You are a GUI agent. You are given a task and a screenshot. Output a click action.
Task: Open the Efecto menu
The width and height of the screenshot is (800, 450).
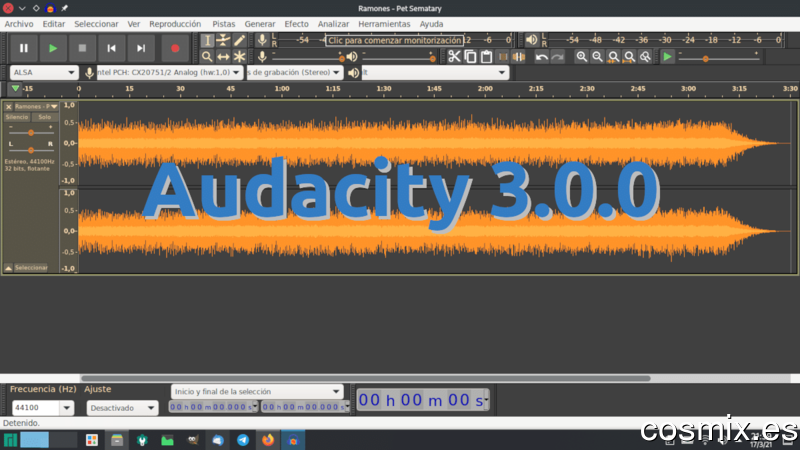point(296,24)
